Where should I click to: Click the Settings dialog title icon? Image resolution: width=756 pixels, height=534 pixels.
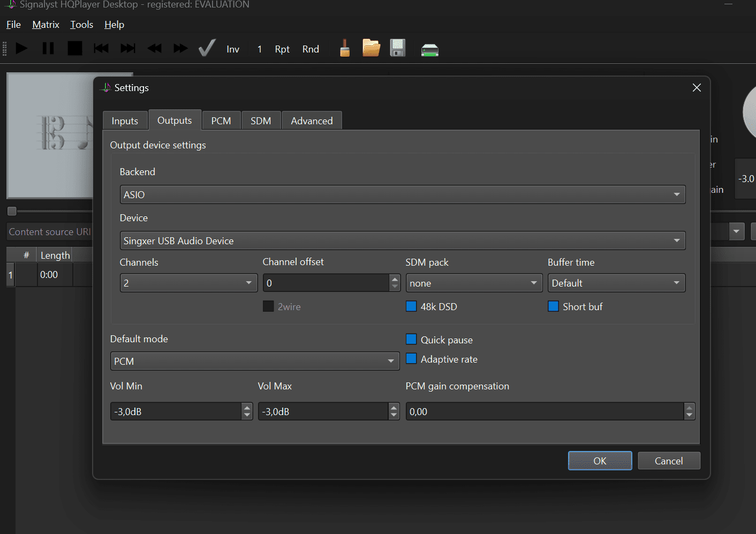coord(105,87)
